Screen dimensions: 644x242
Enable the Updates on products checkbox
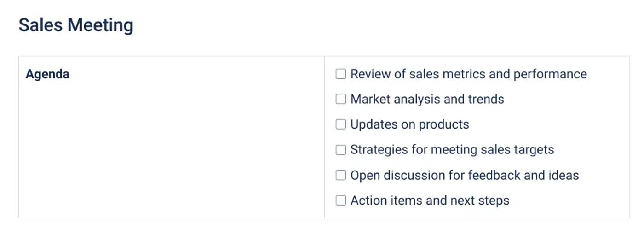340,124
